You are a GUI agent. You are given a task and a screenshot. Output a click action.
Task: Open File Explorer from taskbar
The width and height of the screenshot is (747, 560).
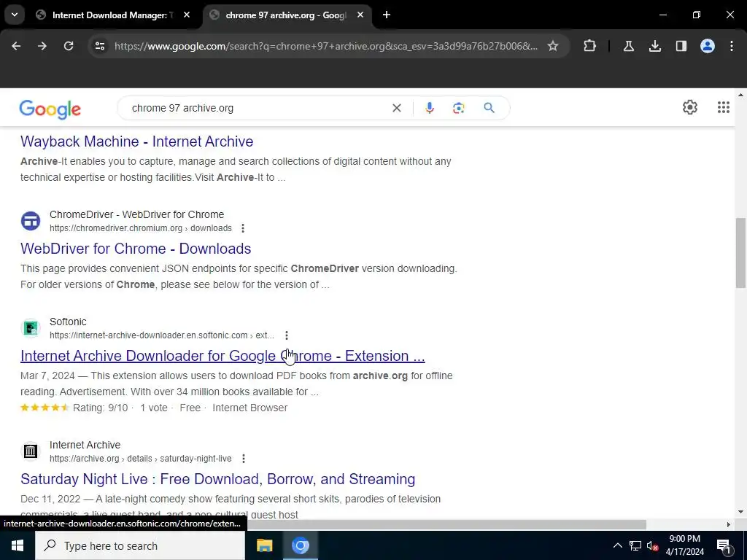click(264, 545)
